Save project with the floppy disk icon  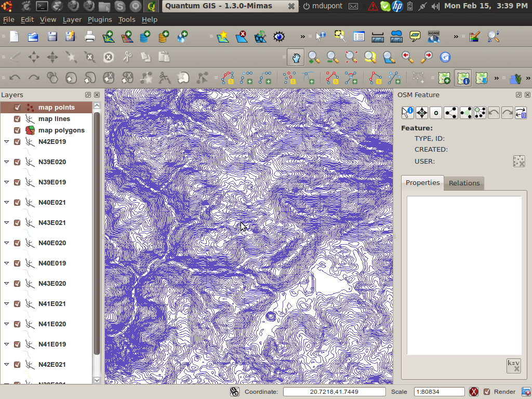(x=52, y=36)
